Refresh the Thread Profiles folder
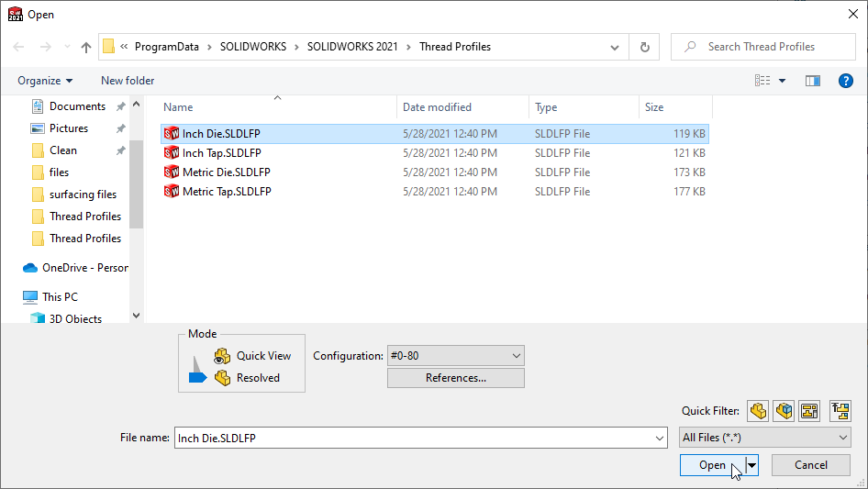 click(x=644, y=47)
